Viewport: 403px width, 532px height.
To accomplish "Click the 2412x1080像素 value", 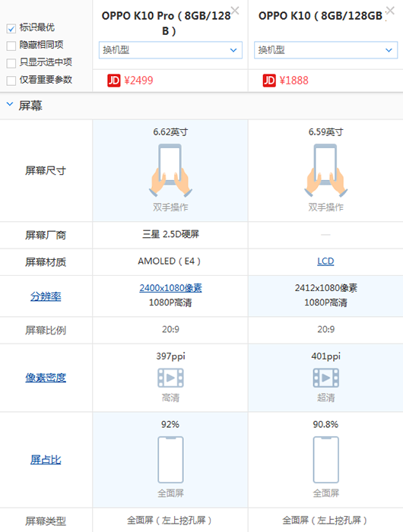I will [x=325, y=288].
